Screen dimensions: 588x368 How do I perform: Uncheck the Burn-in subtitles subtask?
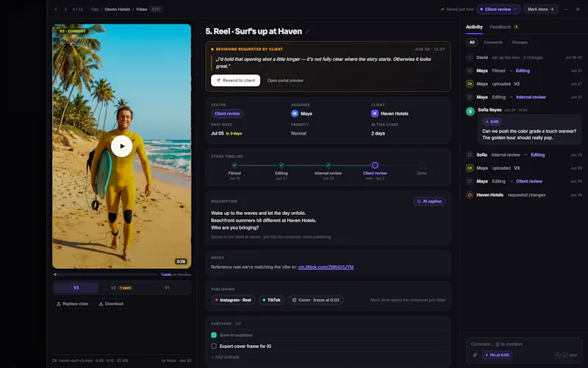(x=214, y=335)
